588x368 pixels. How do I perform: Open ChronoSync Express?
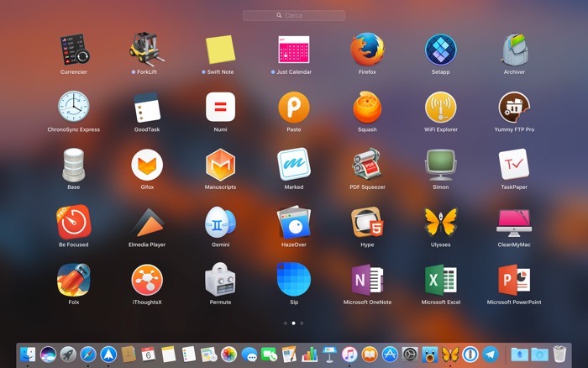(x=74, y=107)
